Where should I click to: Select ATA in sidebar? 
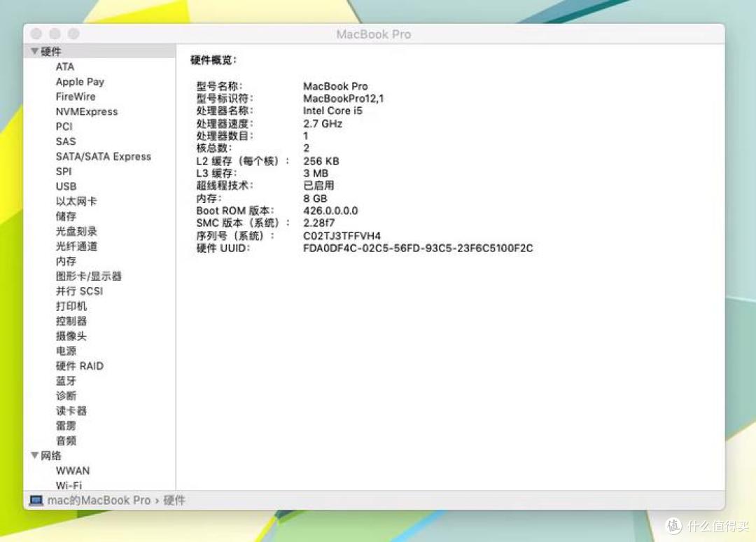[65, 67]
